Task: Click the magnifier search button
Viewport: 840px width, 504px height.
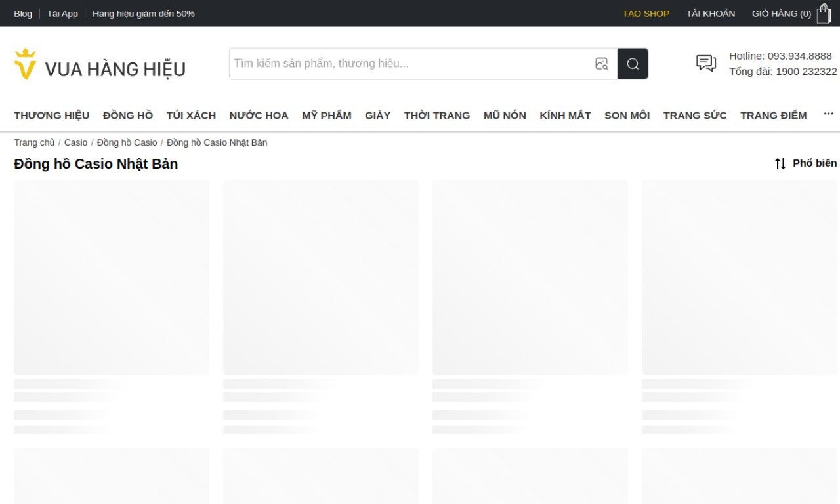Action: pyautogui.click(x=633, y=64)
